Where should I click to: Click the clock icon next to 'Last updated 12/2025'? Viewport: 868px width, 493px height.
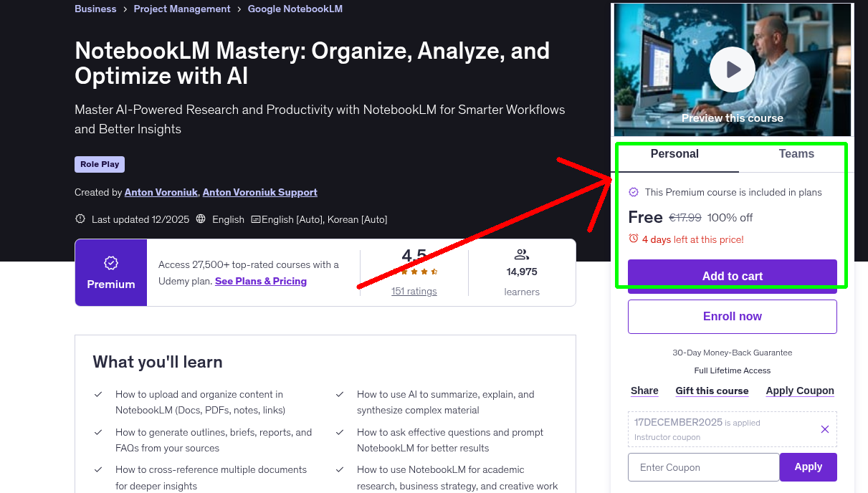[80, 219]
